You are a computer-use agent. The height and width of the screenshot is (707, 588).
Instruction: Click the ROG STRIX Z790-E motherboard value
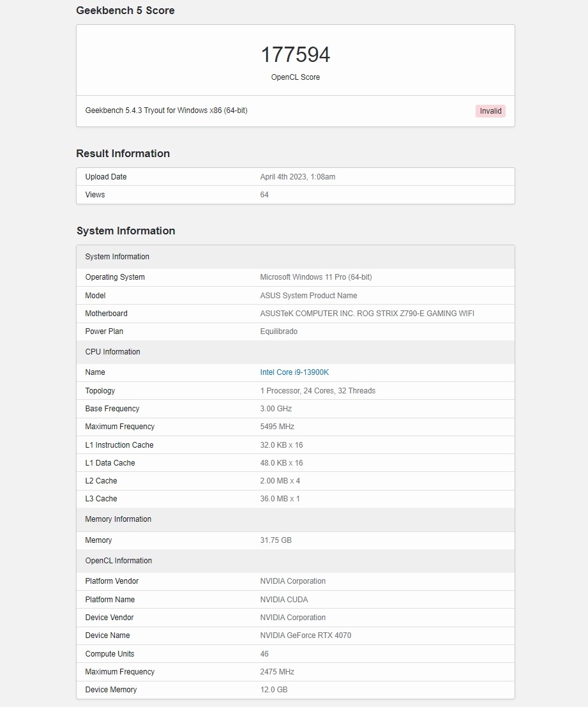pos(366,314)
